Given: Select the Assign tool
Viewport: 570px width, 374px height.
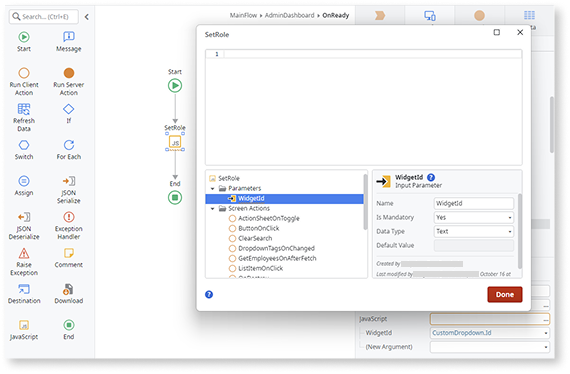Looking at the screenshot, I should pyautogui.click(x=24, y=186).
